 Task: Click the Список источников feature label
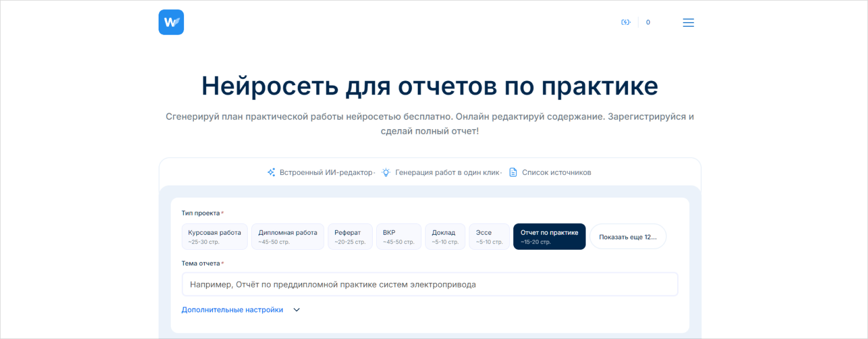(556, 173)
